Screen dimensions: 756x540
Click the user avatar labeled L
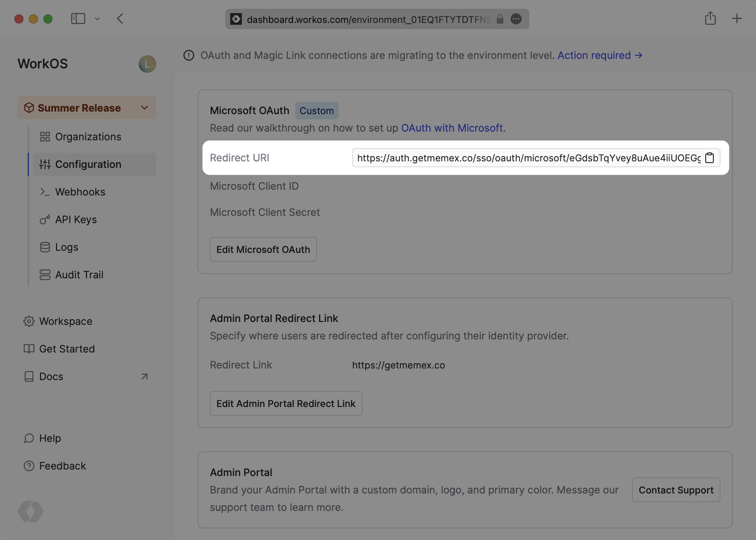147,64
